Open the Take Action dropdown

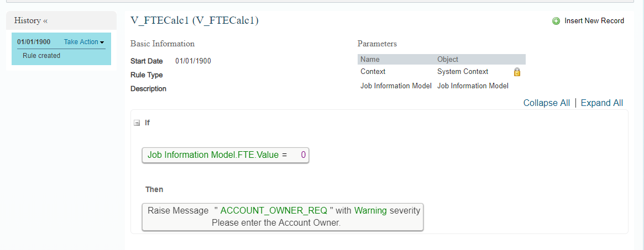(x=84, y=42)
